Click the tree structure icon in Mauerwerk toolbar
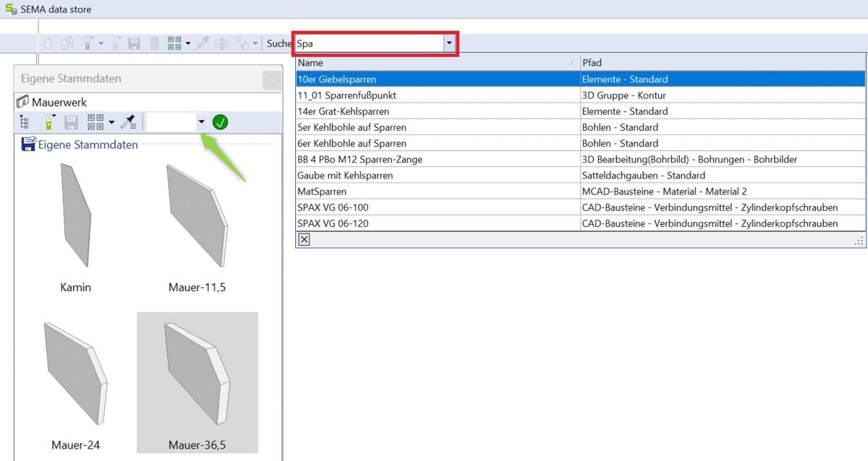 [25, 122]
